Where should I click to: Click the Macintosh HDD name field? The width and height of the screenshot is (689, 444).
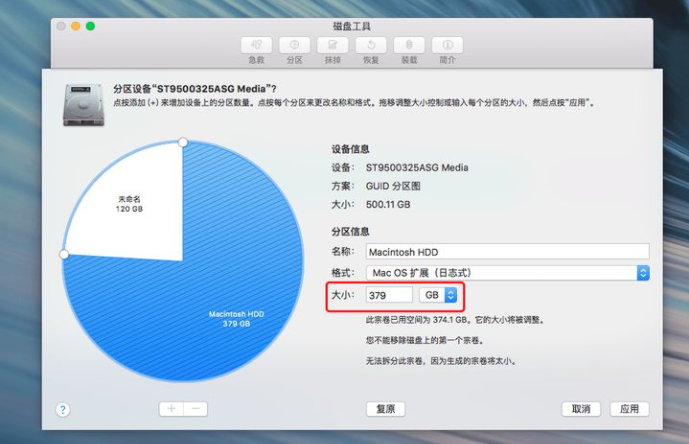[508, 252]
